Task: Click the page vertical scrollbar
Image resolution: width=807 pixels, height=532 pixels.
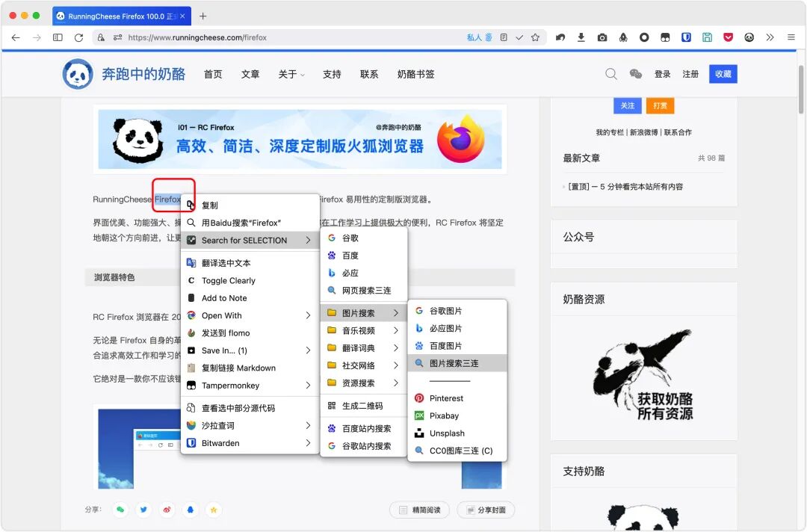Action: (801, 90)
